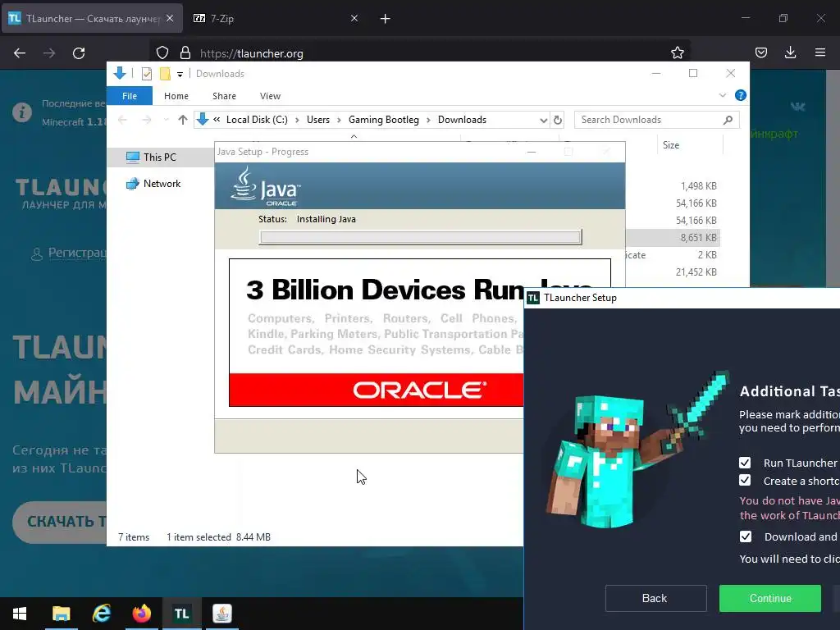This screenshot has height=630, width=840.
Task: Go back in Firefox browser
Action: (20, 53)
